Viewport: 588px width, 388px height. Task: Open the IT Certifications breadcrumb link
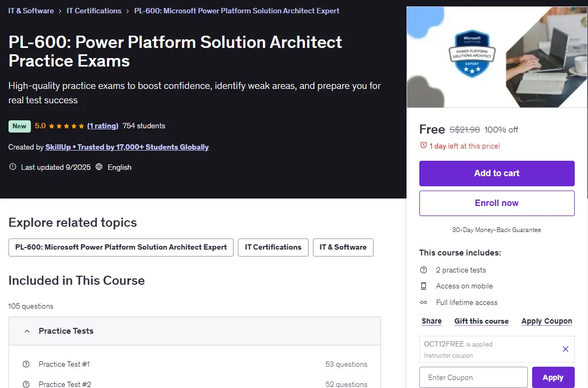click(x=94, y=11)
